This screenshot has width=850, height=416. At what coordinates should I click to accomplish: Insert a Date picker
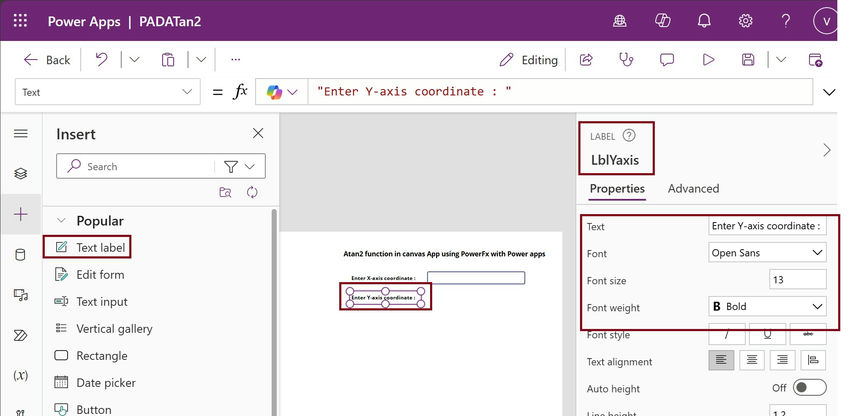pyautogui.click(x=95, y=383)
